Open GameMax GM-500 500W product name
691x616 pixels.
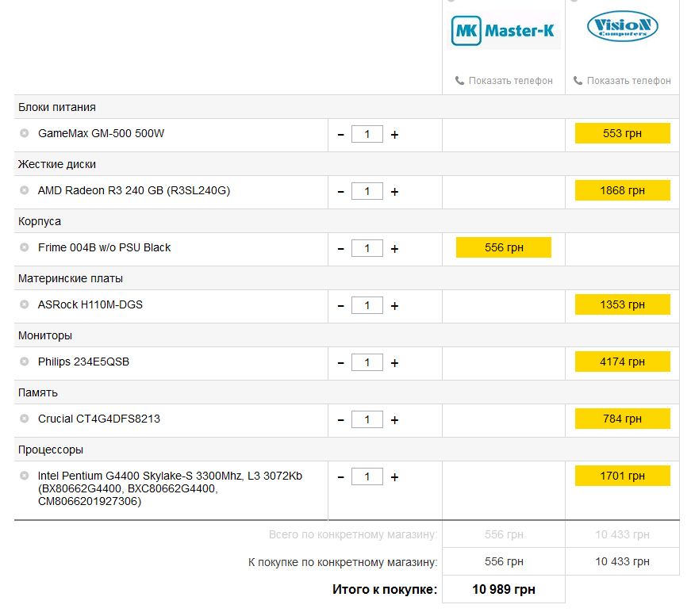(x=101, y=133)
